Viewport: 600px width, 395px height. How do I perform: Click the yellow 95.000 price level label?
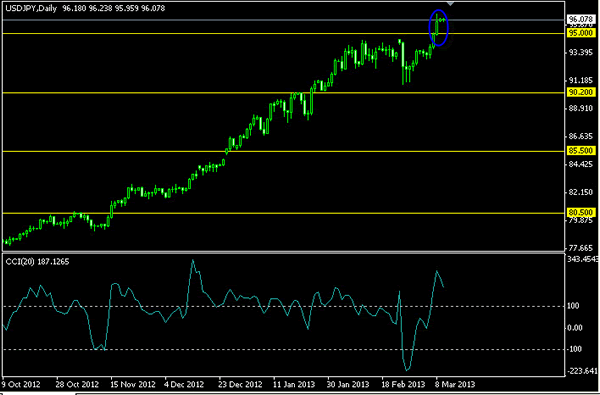(x=580, y=33)
